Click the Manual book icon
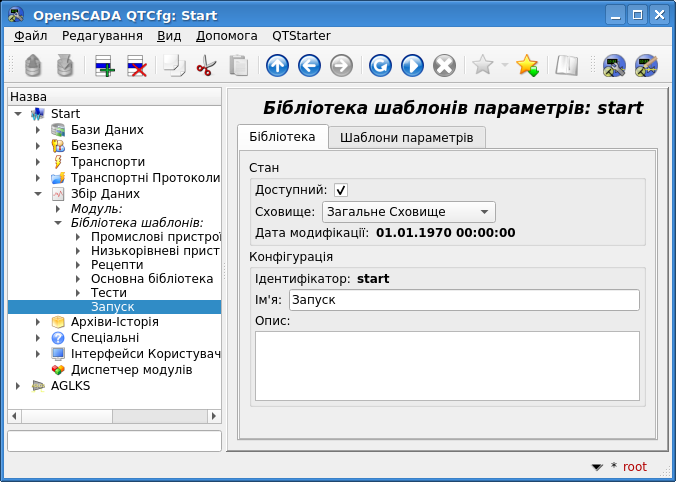Viewport: 676px width, 482px height. point(567,66)
